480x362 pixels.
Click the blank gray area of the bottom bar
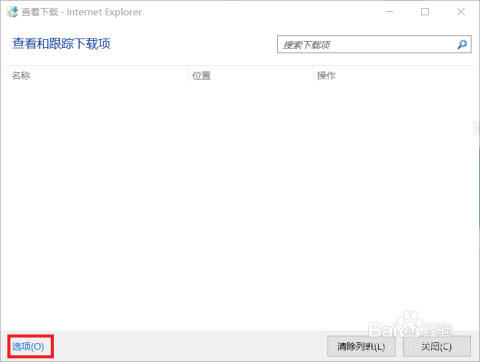click(x=187, y=347)
